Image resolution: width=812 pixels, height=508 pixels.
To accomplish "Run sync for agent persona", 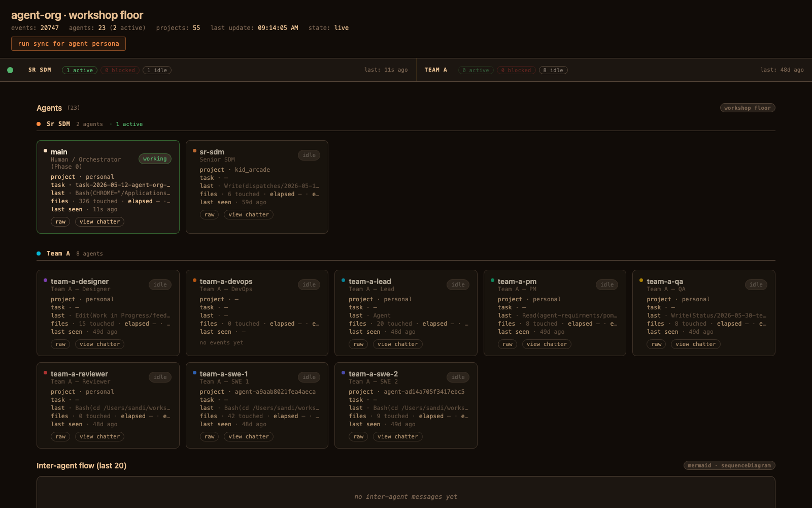I will coord(69,44).
